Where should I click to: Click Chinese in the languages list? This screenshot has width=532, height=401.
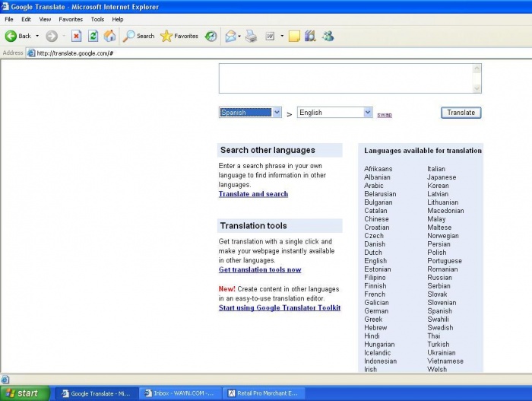point(376,219)
